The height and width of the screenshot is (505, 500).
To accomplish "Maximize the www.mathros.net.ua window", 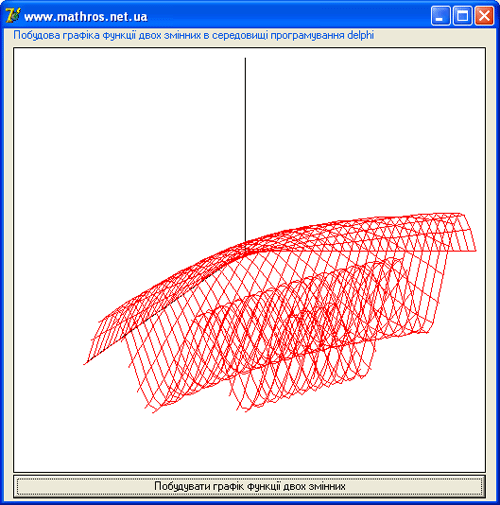I will coord(462,16).
